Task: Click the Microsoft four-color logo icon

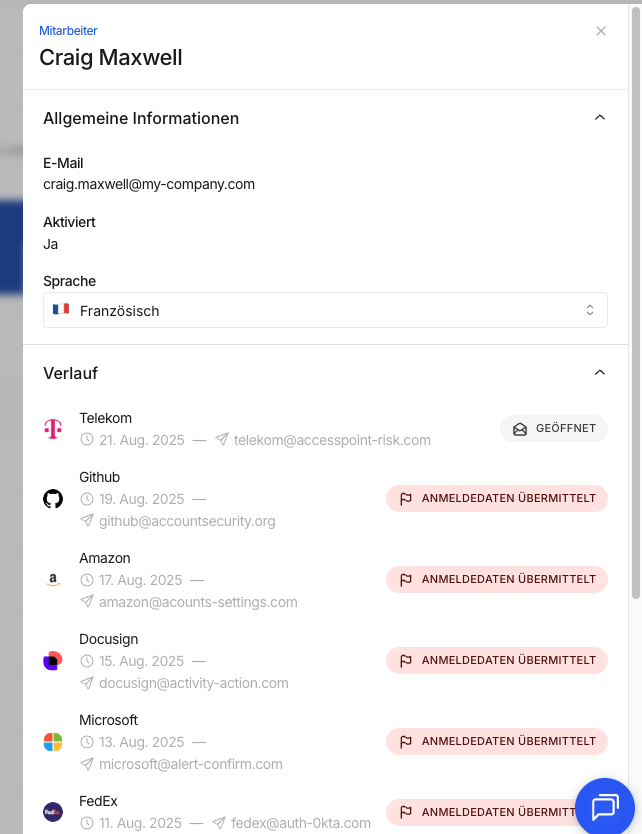Action: click(x=53, y=741)
